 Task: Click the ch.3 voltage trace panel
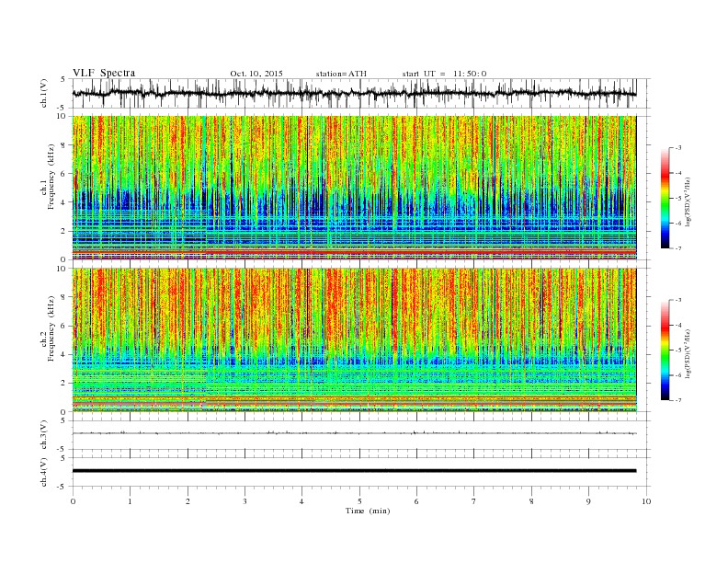pyautogui.click(x=360, y=435)
